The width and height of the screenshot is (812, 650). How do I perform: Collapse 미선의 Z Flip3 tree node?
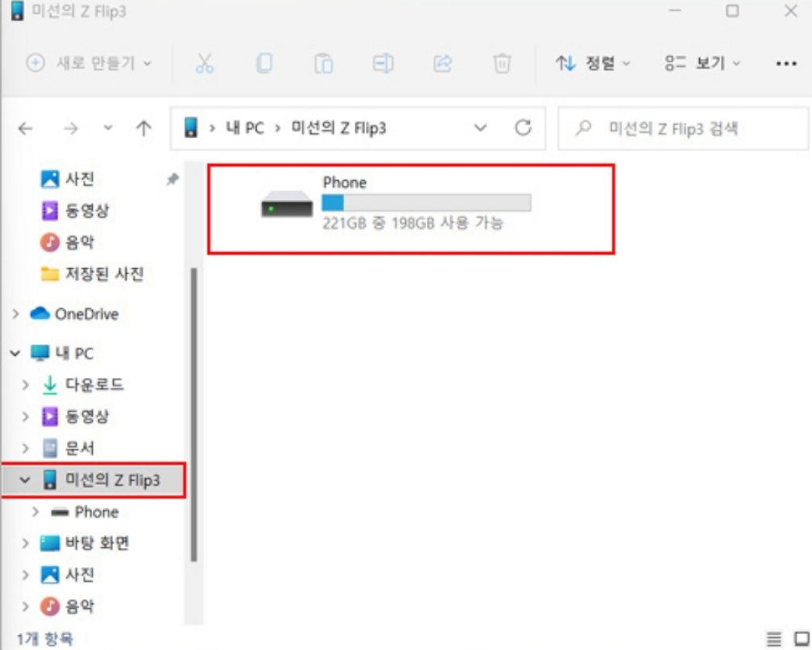click(x=25, y=480)
